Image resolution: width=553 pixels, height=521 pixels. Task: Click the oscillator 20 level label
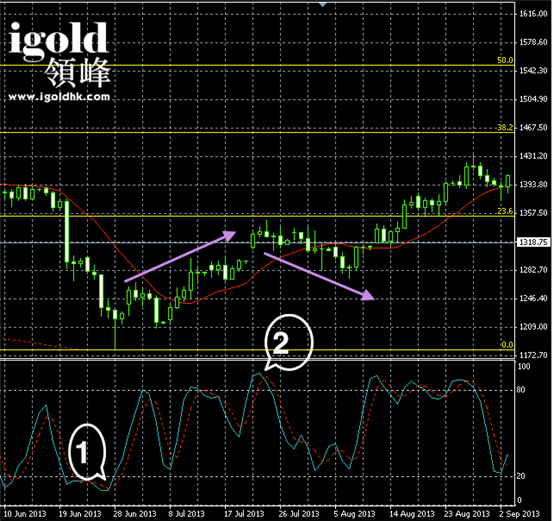coord(521,476)
